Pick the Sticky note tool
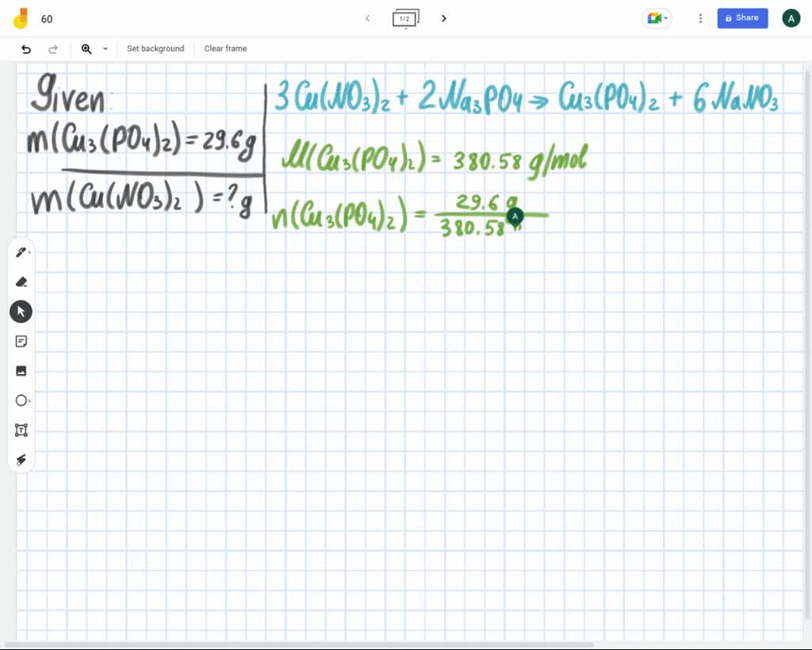Screen dimensions: 812x650 [x=21, y=341]
